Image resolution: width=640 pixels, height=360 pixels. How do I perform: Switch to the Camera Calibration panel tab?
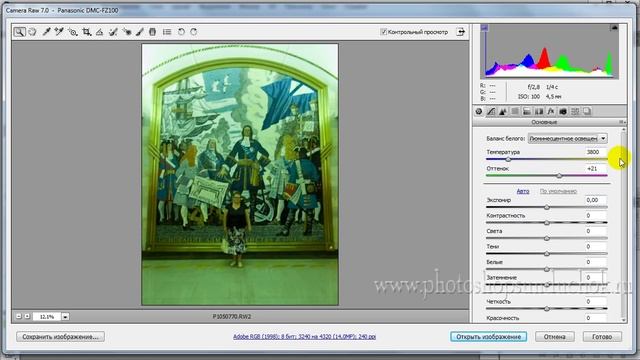563,111
